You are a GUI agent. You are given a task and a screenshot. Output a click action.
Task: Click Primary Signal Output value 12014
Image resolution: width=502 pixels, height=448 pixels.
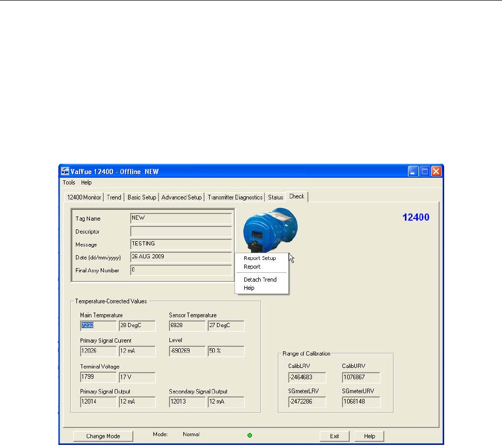click(98, 401)
